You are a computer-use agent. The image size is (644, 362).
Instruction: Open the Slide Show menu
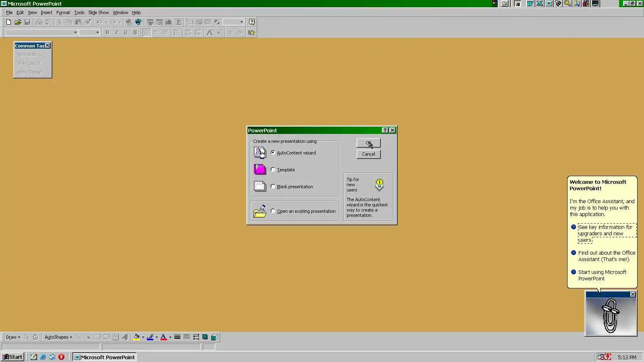click(99, 12)
